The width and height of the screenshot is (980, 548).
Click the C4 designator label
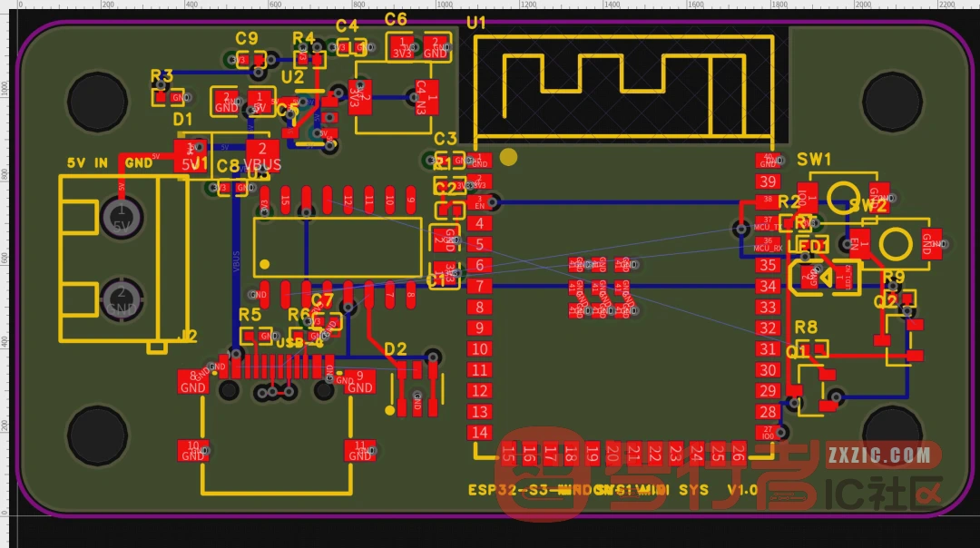(347, 25)
